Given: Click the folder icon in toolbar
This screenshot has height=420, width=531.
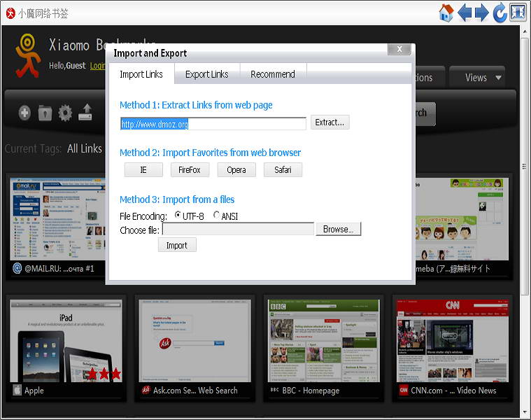Looking at the screenshot, I should click(x=45, y=113).
